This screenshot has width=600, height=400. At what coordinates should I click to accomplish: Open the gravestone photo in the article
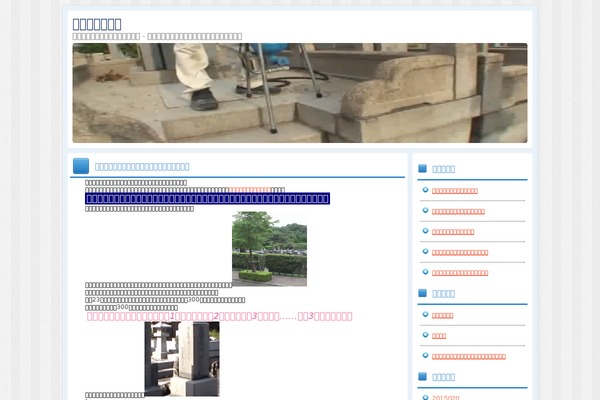point(182,359)
